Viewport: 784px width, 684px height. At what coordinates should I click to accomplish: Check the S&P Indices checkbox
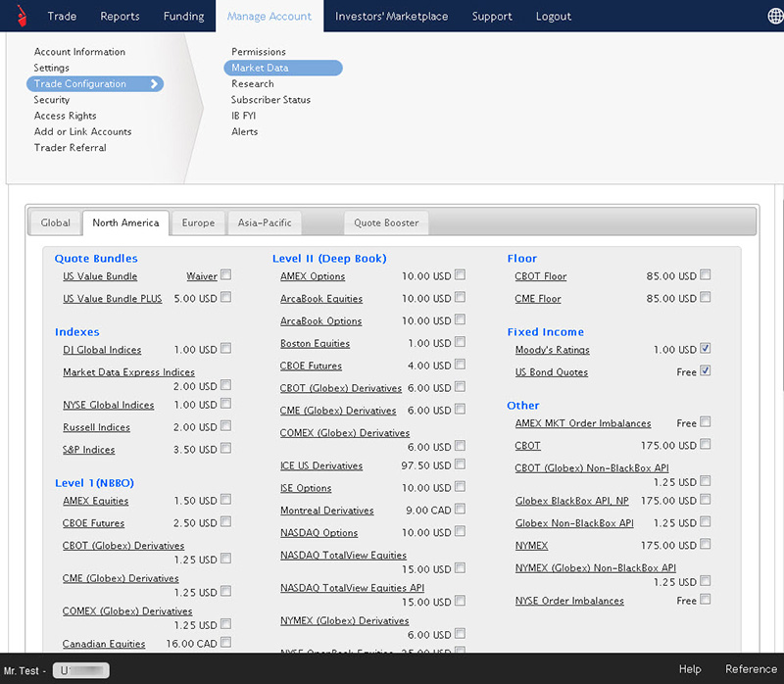point(226,448)
